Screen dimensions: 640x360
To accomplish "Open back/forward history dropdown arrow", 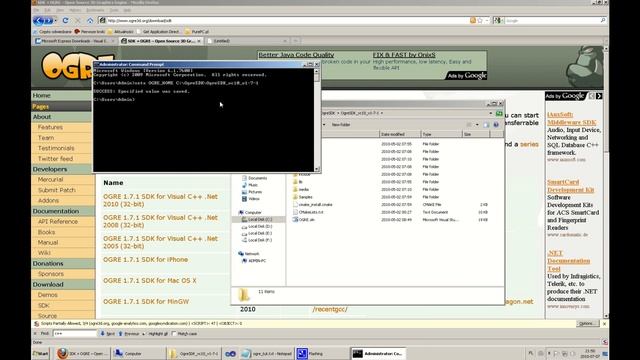I will tap(56, 21).
